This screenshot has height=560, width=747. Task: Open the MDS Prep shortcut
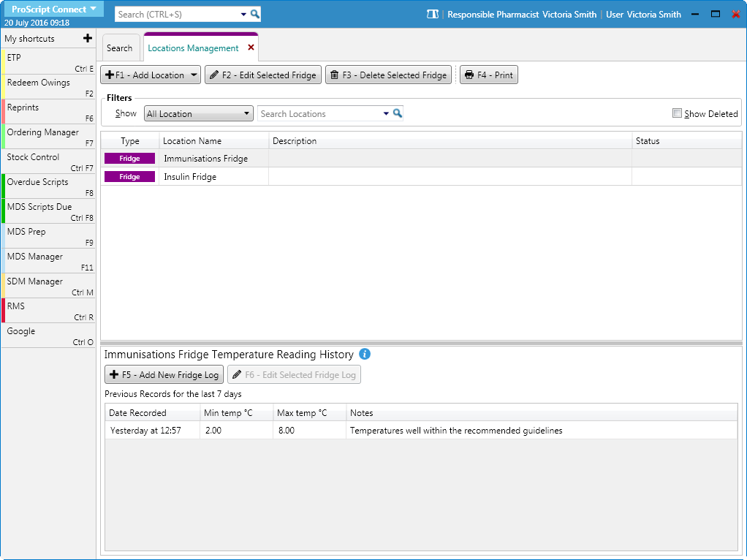(48, 236)
